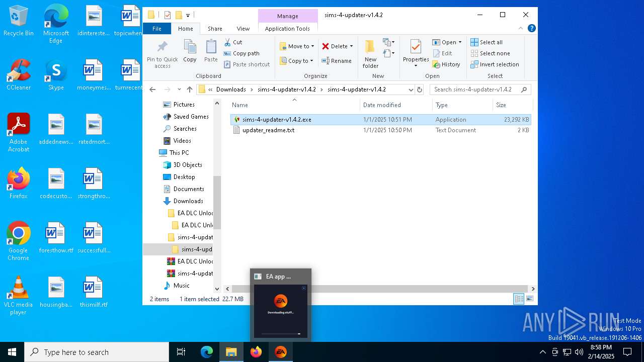644x362 pixels.
Task: Open the Task View button
Action: tap(181, 352)
